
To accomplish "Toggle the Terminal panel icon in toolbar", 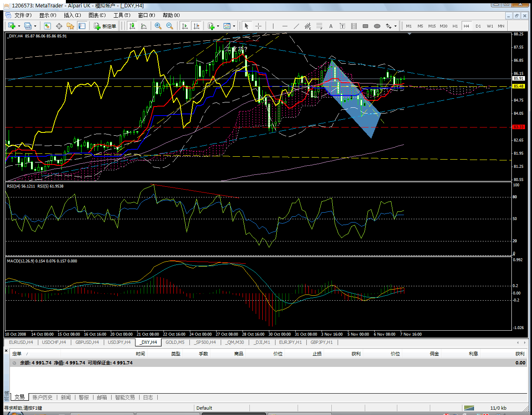I will point(82,26).
